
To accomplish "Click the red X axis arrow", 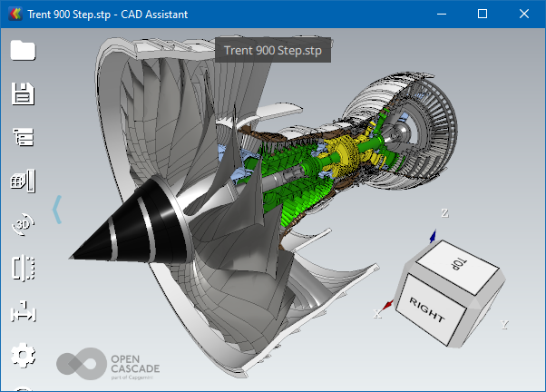I will [x=388, y=305].
